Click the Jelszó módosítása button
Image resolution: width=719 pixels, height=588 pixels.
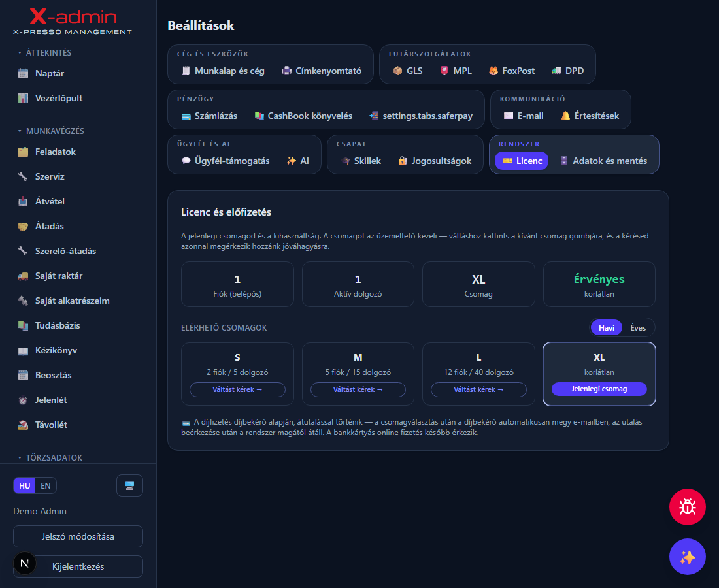click(x=78, y=536)
